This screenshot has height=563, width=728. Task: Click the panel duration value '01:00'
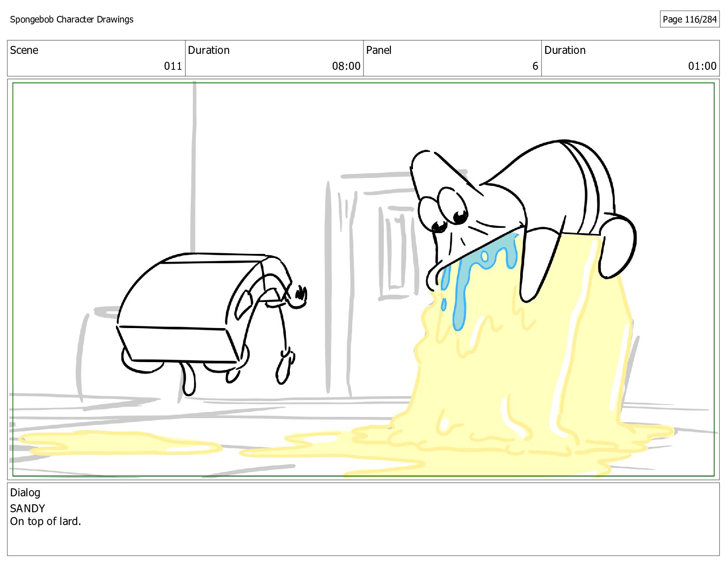tap(702, 66)
